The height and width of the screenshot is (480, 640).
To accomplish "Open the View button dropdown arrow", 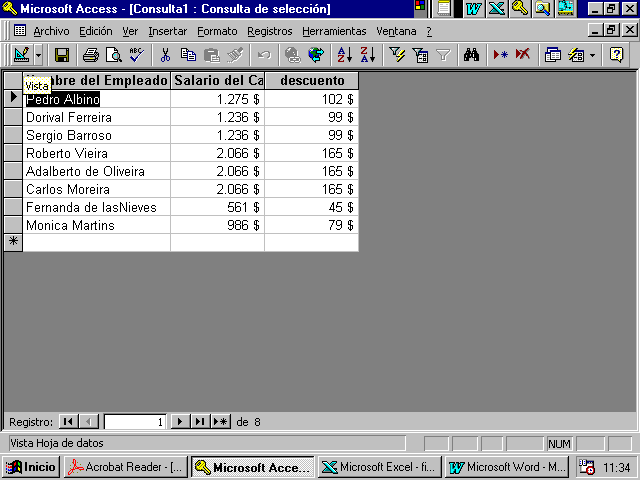I will point(40,55).
